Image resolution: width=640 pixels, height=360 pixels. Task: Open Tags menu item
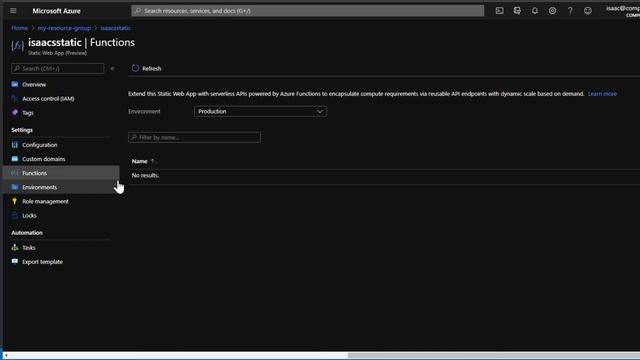28,113
